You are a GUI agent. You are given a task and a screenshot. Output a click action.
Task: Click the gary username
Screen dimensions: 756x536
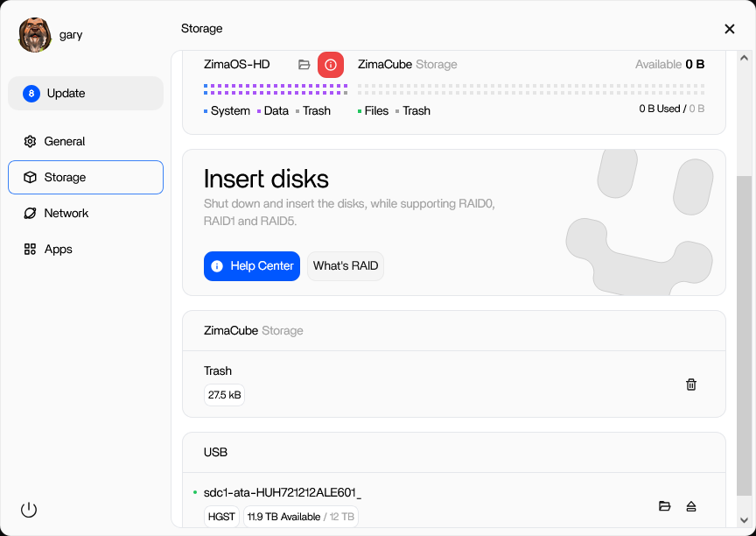71,35
